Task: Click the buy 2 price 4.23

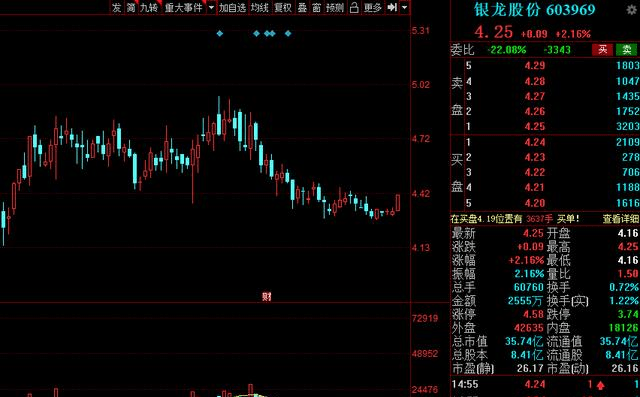Action: point(535,157)
